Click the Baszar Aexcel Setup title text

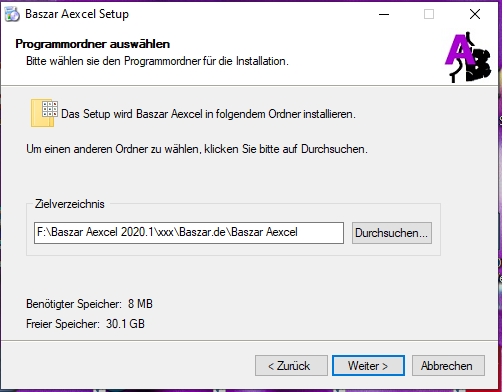77,14
